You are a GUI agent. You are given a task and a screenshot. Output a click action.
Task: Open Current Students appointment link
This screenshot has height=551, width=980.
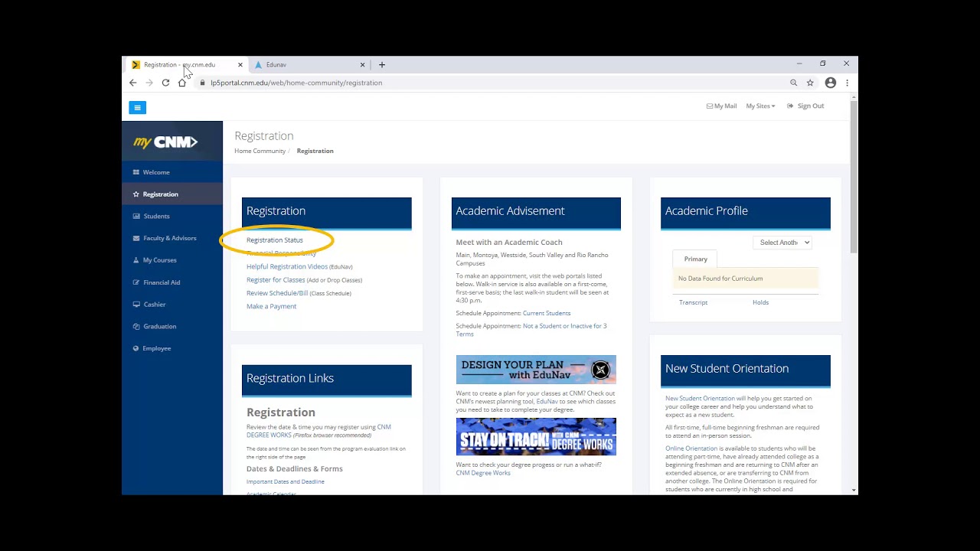tap(547, 313)
